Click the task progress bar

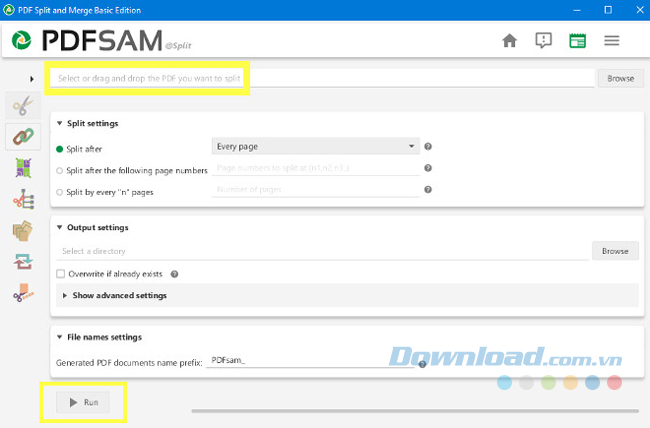click(x=415, y=411)
